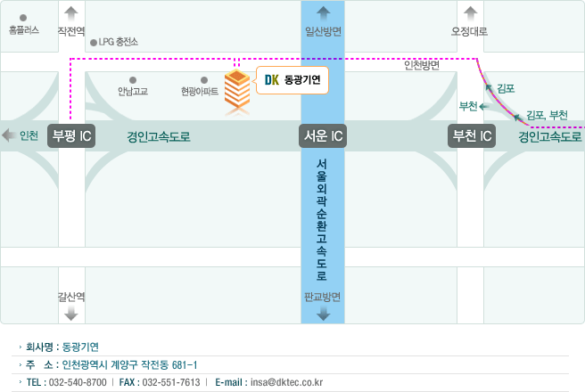Click the left arrow beside 인천
This screenshot has width=585, height=392.
point(9,135)
